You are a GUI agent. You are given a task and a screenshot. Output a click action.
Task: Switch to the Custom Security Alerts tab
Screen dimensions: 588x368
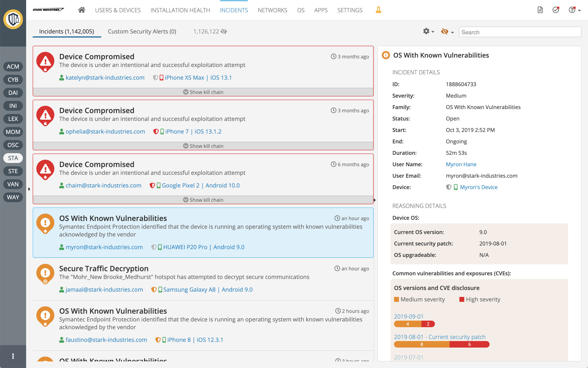click(x=142, y=31)
